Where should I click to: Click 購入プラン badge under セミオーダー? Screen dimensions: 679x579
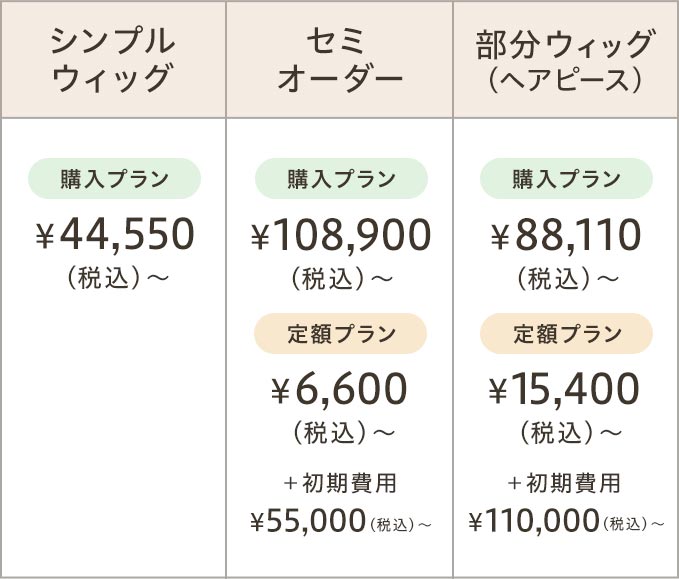[x=341, y=179]
